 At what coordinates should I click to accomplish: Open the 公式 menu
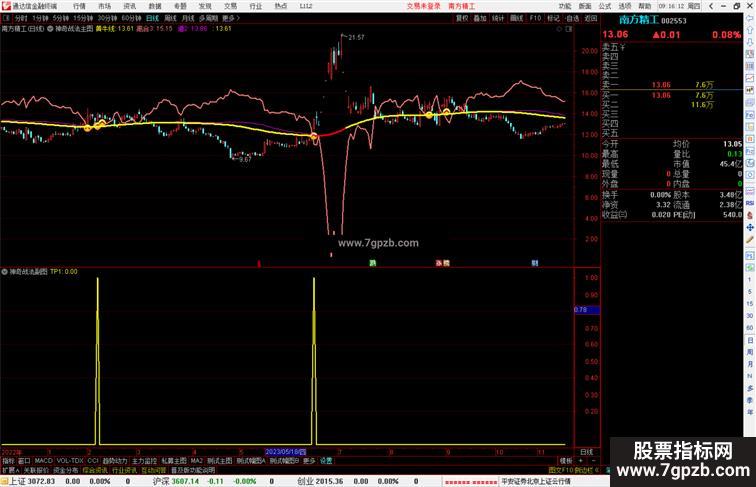coord(605,6)
